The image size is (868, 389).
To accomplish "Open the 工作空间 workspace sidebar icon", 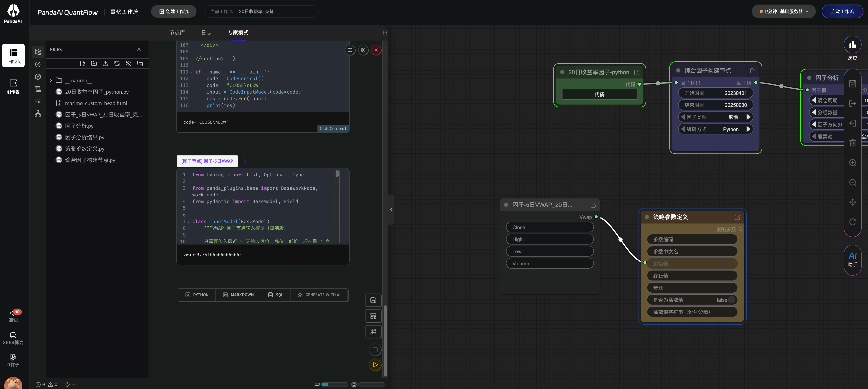I will [x=13, y=55].
